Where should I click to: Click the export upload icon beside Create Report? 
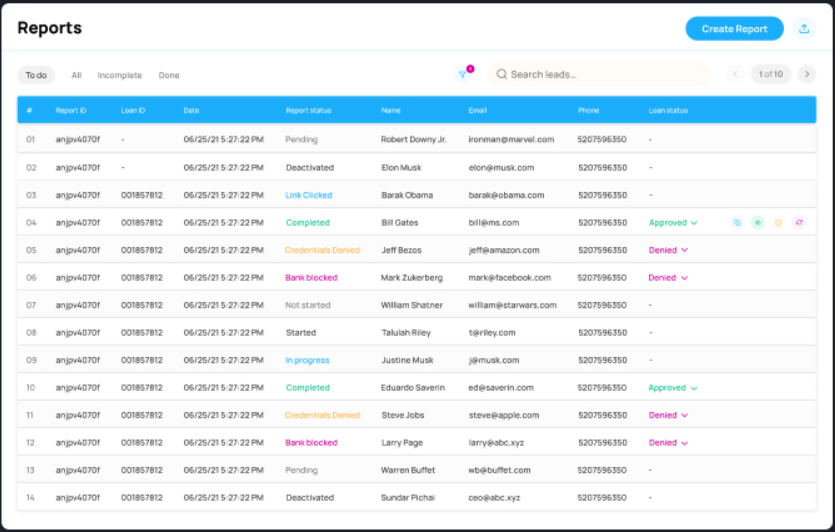(804, 29)
